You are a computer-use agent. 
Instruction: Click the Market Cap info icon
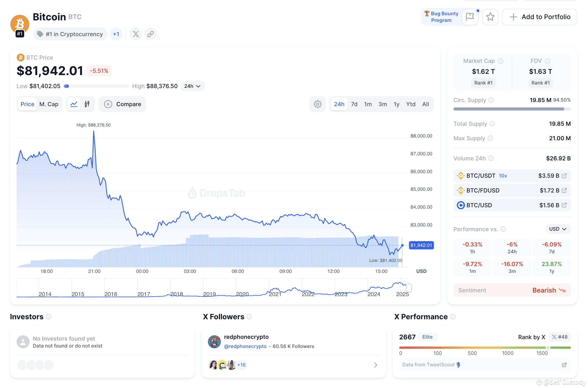[x=500, y=61]
